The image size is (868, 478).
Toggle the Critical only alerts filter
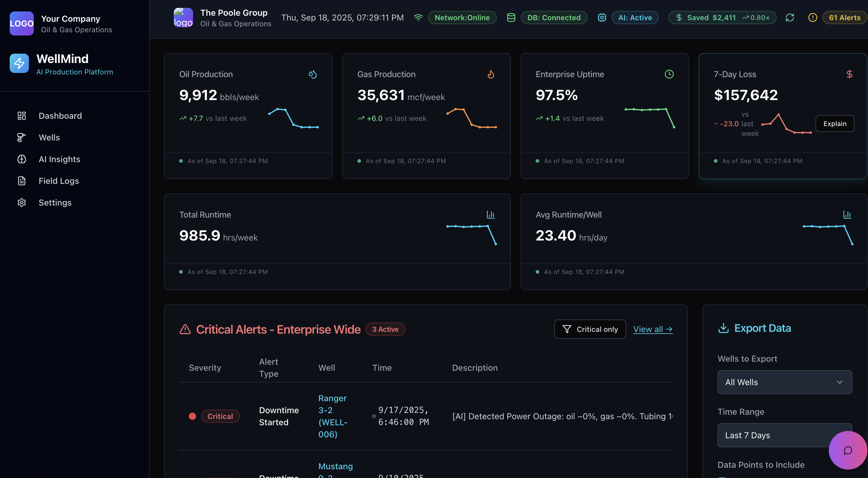coord(590,329)
